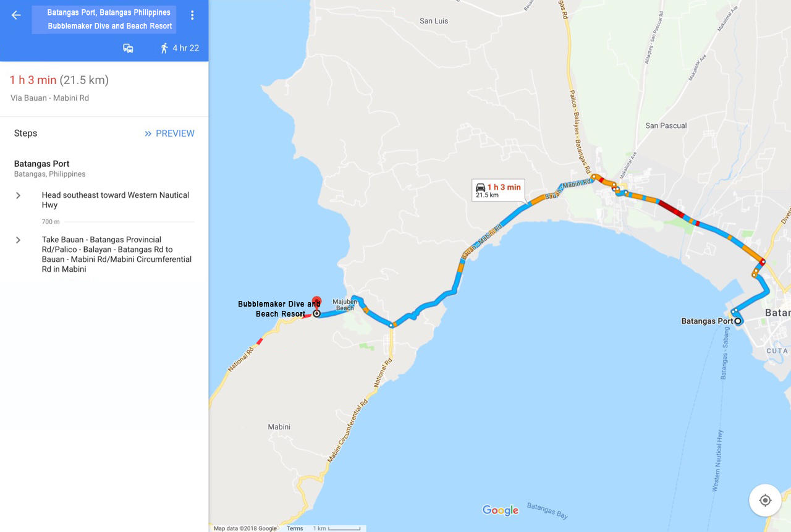Click the dark red heavy-traffic segment on the route
The height and width of the screenshot is (532, 791).
[x=671, y=208]
